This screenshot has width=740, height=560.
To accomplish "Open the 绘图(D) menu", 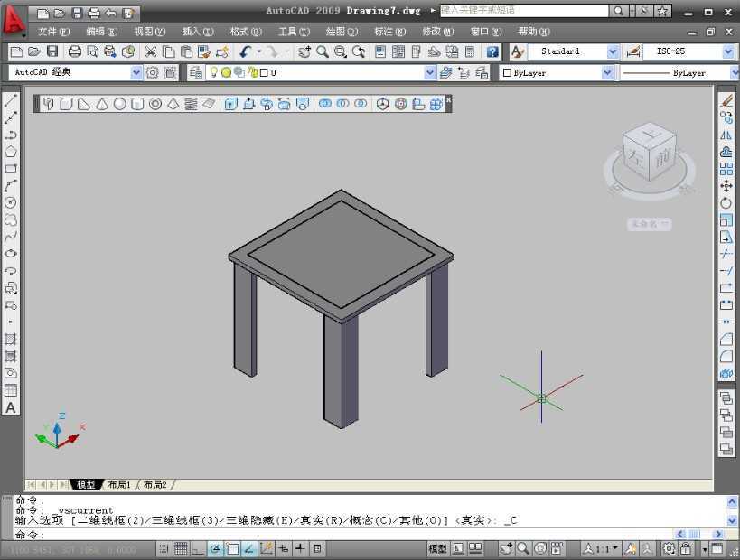I will pos(342,32).
